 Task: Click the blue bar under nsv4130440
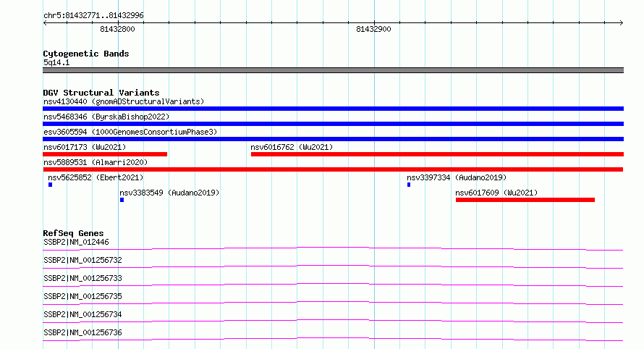[333, 109]
